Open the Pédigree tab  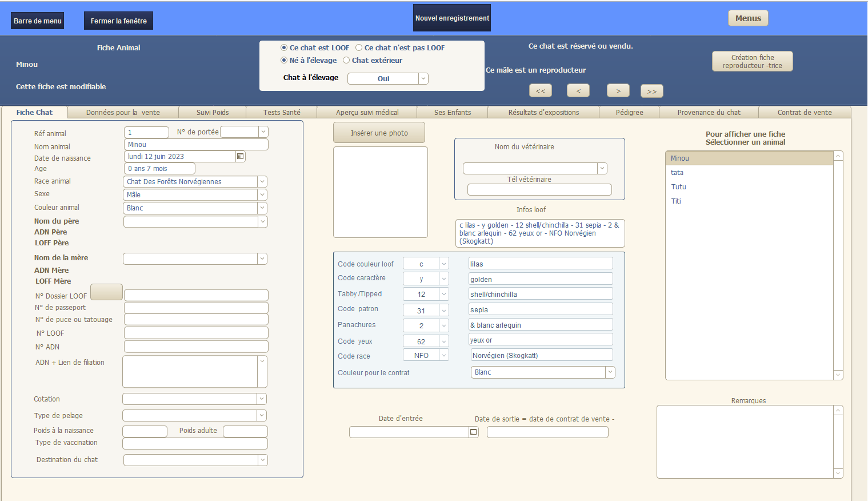(x=629, y=112)
